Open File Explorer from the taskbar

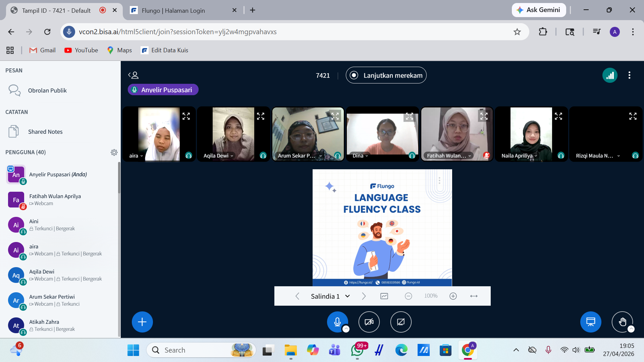pos(291,350)
